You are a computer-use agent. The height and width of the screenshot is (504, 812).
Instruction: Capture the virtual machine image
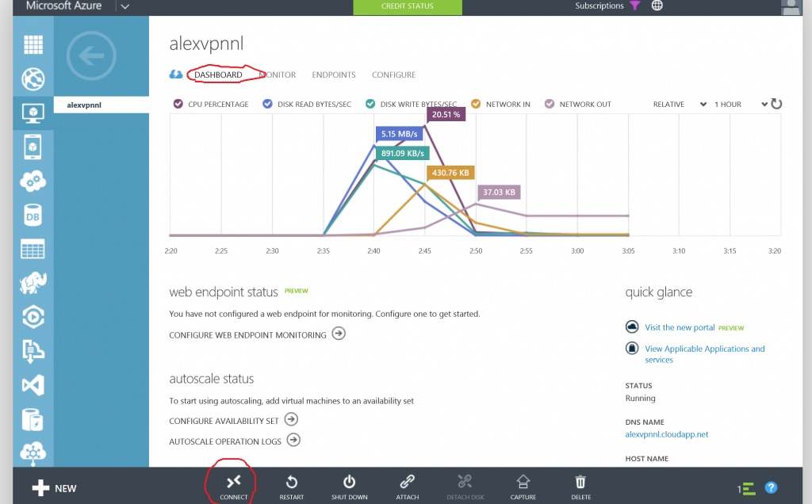pos(523,487)
